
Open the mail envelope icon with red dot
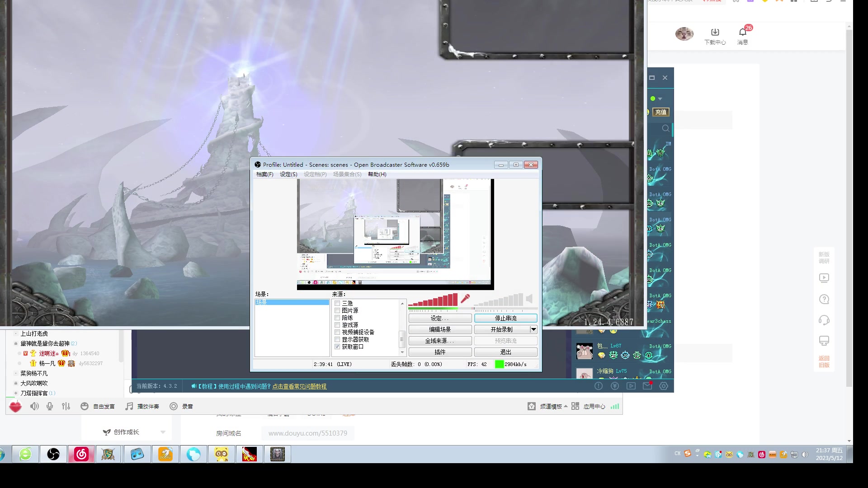pyautogui.click(x=647, y=385)
